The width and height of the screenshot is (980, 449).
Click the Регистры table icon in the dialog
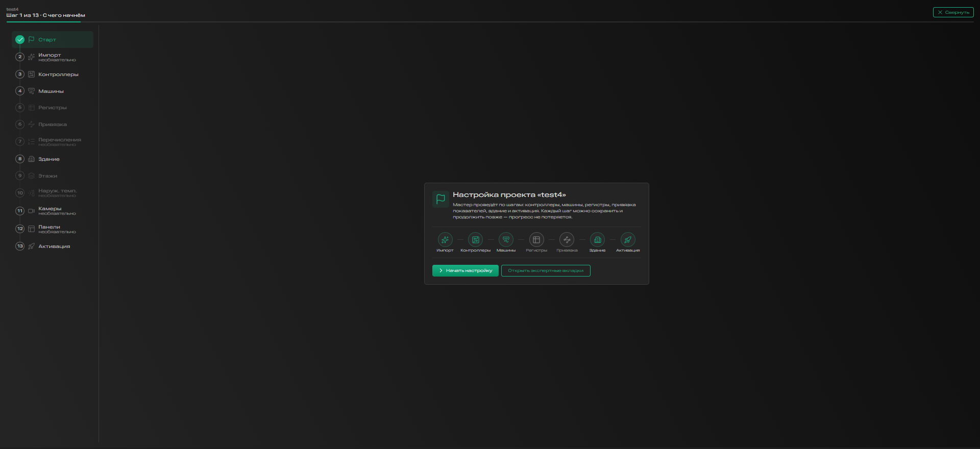pos(536,240)
